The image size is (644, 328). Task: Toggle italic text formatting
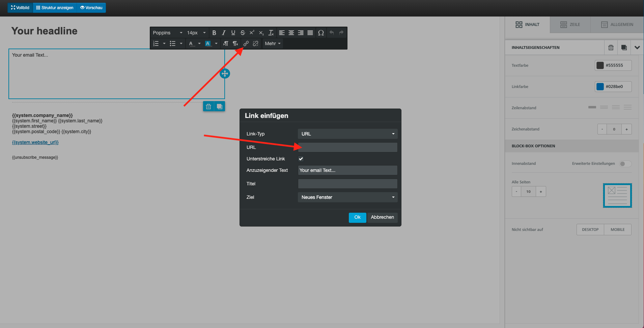coord(223,33)
